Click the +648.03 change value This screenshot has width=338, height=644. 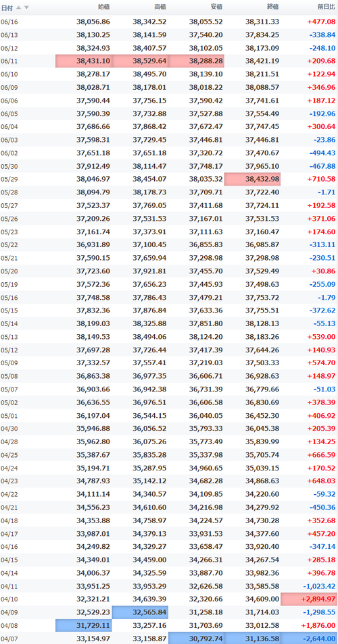point(321,481)
